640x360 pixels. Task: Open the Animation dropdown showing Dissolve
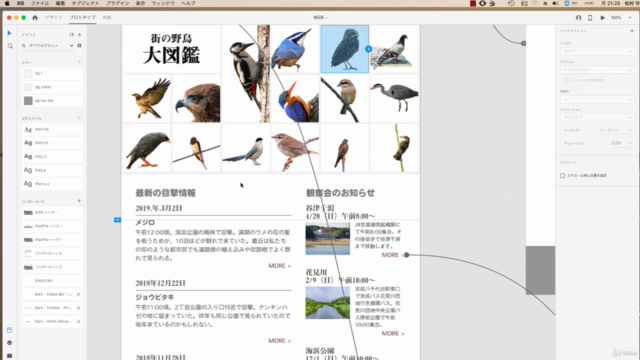point(597,118)
